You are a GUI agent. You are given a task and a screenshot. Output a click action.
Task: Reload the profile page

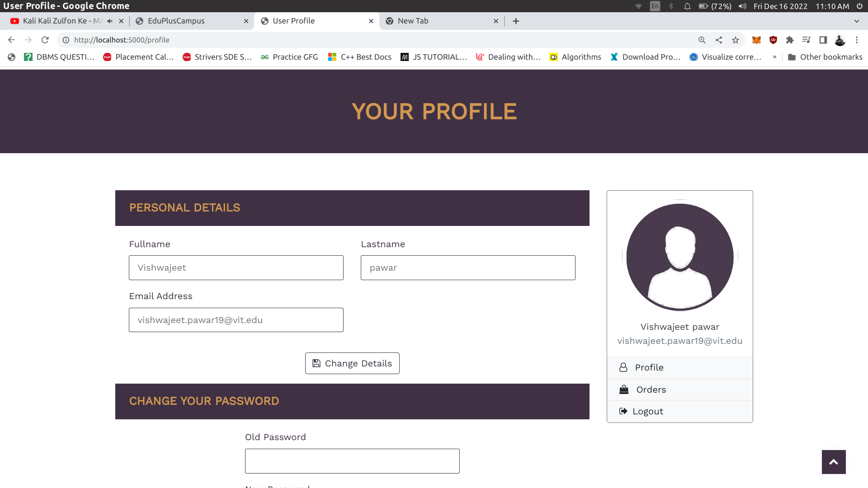[x=45, y=40]
